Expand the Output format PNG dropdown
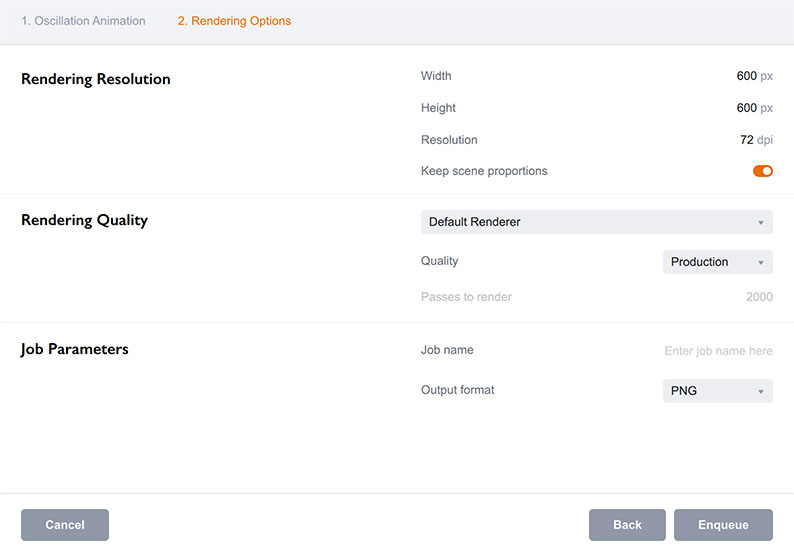Screen dimensions: 794x552 click(717, 391)
